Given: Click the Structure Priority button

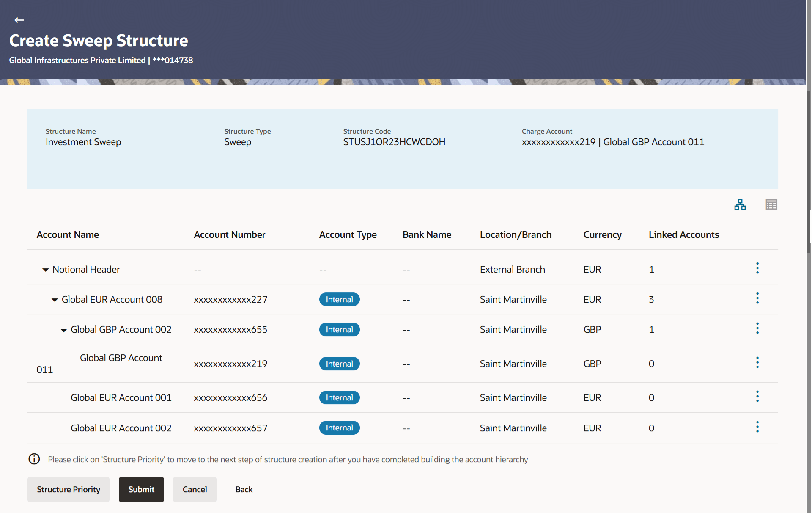Looking at the screenshot, I should pos(69,490).
